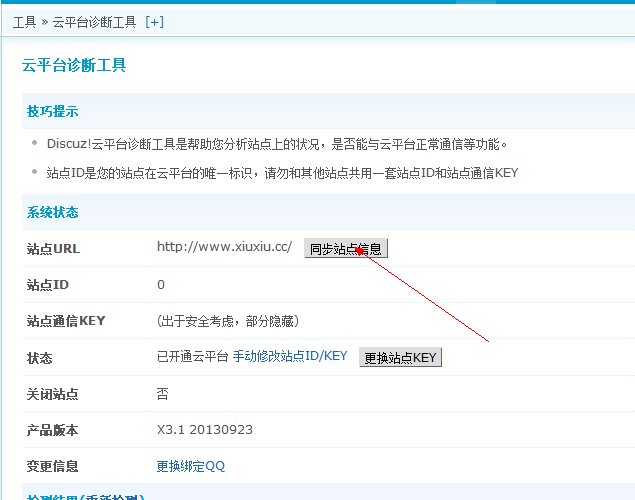
Task: Click the 站点ID value 0
Action: (161, 285)
